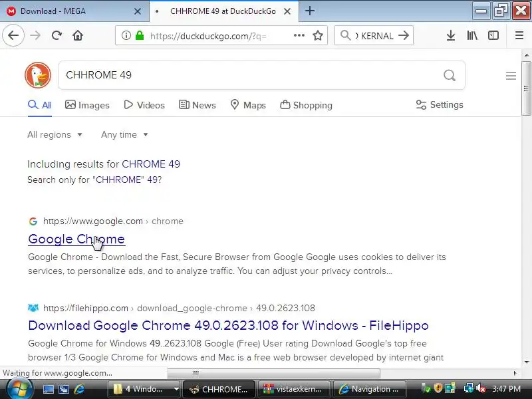532x399 pixels.
Task: Open a new browser tab
Action: coord(309,11)
